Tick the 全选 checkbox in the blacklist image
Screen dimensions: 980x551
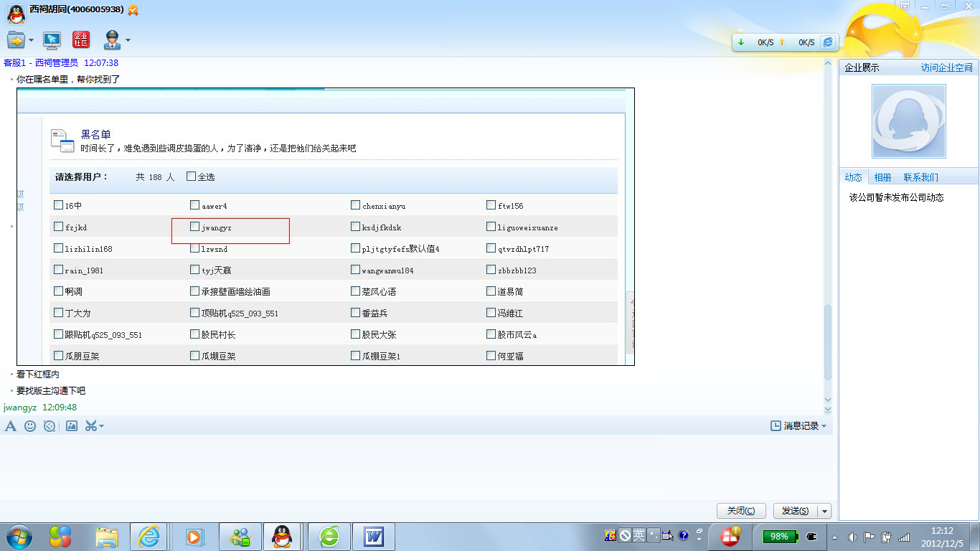pos(191,176)
